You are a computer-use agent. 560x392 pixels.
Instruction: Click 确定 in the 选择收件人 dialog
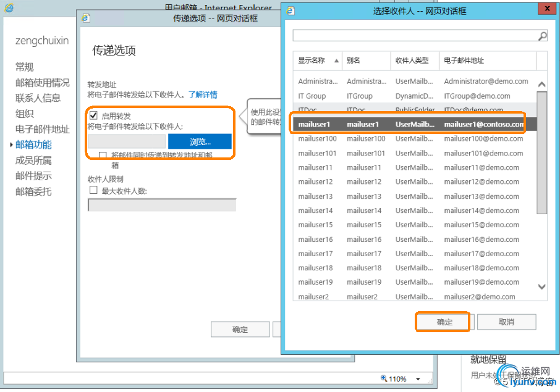pos(444,322)
